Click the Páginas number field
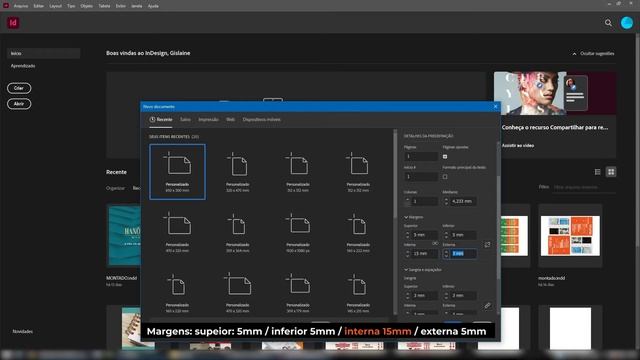This screenshot has width=640, height=360. (x=421, y=156)
